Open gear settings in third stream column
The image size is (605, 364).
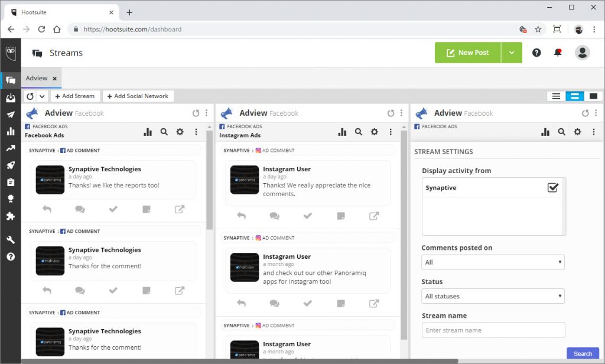[577, 132]
